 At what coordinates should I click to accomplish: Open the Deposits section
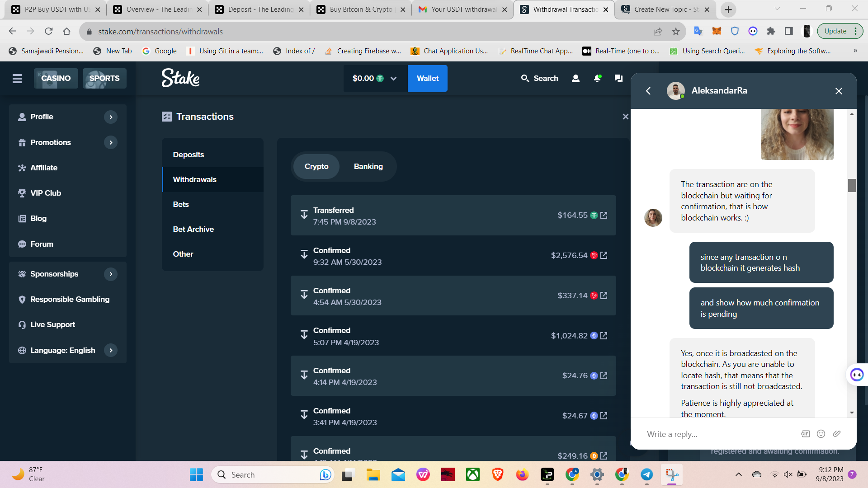click(x=212, y=155)
